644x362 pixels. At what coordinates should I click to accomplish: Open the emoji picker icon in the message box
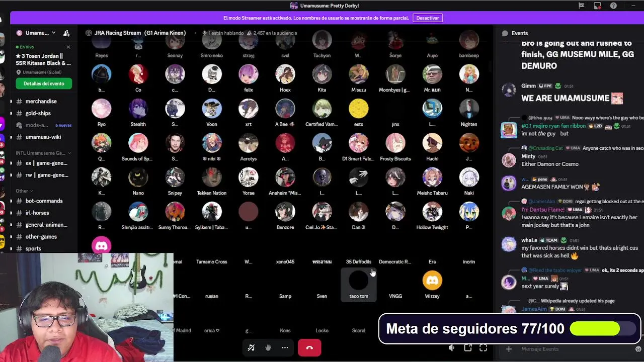pos(638,349)
